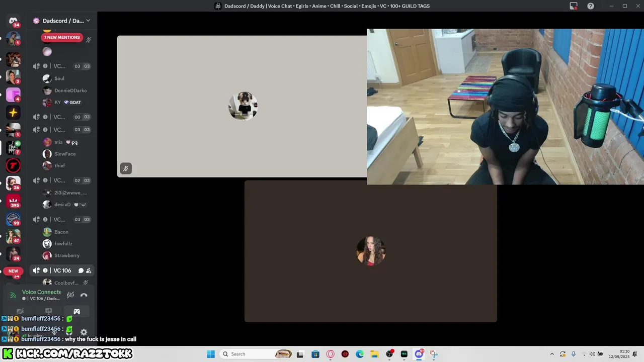Join the voice channel showing 02 03

pyautogui.click(x=62, y=180)
